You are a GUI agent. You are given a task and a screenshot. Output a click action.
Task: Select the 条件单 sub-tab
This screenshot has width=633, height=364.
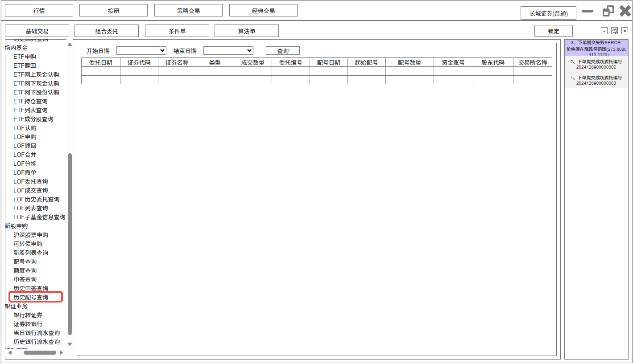point(177,31)
